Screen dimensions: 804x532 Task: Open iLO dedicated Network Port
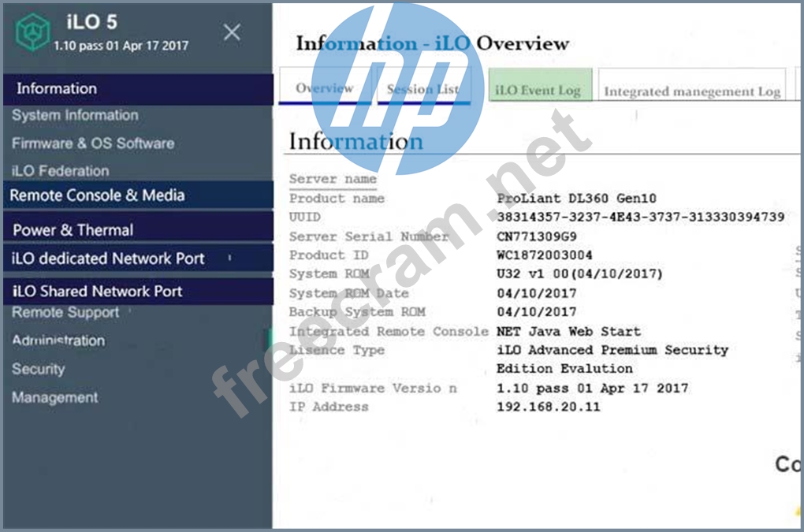(x=138, y=258)
